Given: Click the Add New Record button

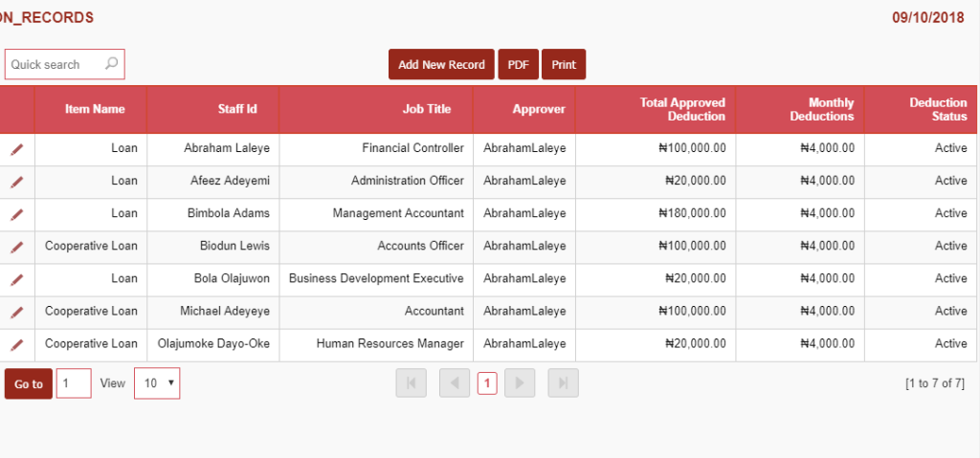Looking at the screenshot, I should (441, 64).
